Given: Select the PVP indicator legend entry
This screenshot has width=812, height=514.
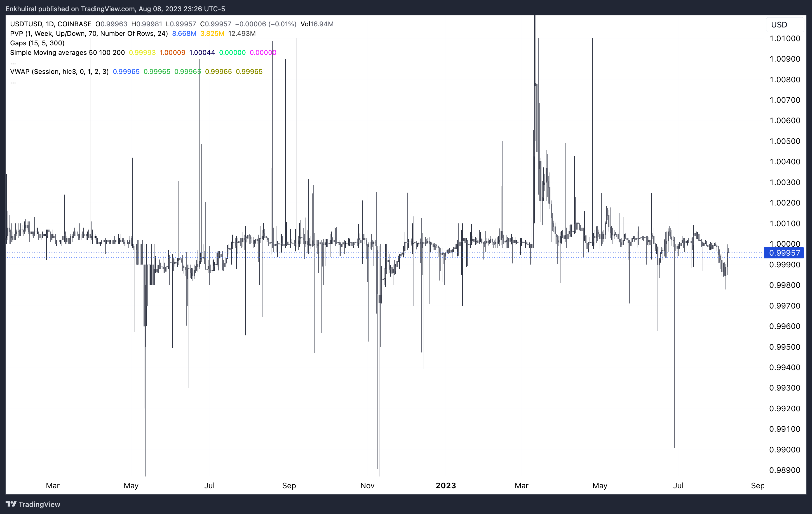Looking at the screenshot, I should click(x=89, y=33).
